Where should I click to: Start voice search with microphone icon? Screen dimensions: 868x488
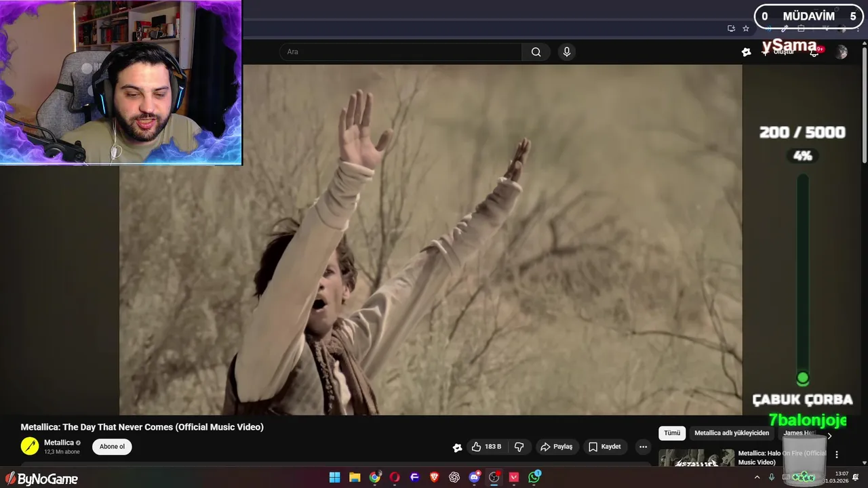click(567, 52)
